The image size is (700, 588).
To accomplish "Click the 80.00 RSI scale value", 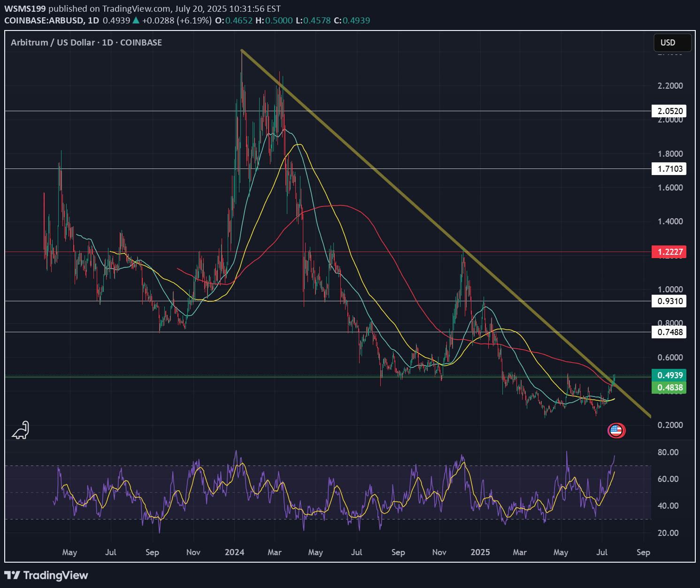I will click(668, 452).
